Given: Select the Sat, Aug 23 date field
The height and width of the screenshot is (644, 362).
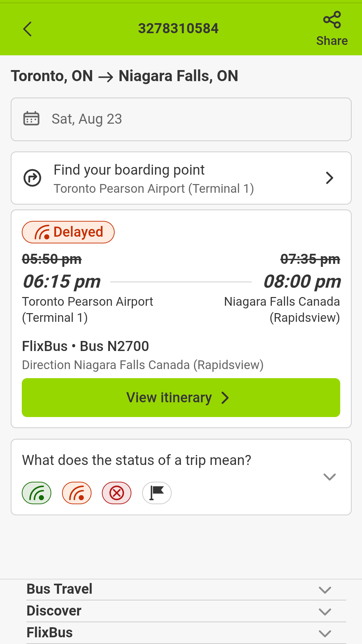Looking at the screenshot, I should tap(181, 119).
